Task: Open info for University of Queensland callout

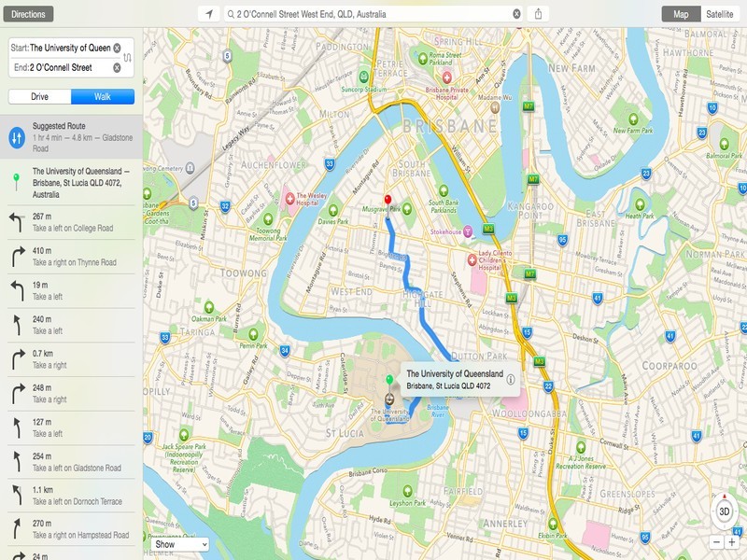Action: 511,379
